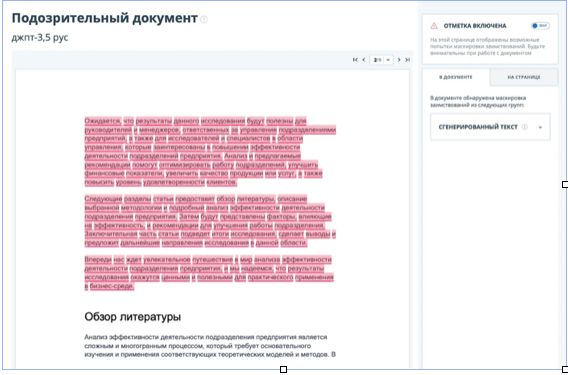Click the document name 'джпт-3,5 рус'
Image resolution: width=568 pixels, height=375 pixels.
pos(40,38)
